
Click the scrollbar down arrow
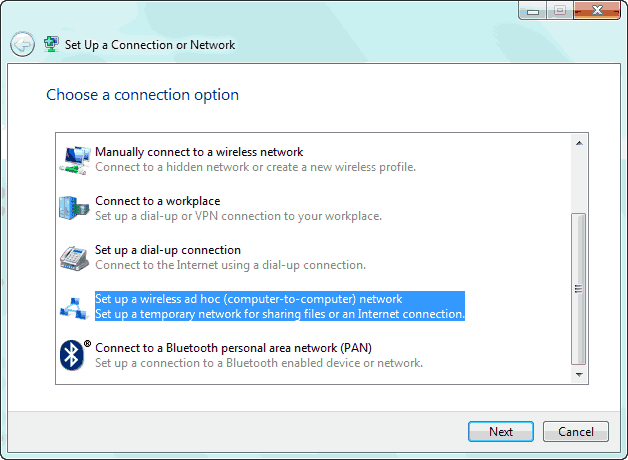[x=578, y=373]
